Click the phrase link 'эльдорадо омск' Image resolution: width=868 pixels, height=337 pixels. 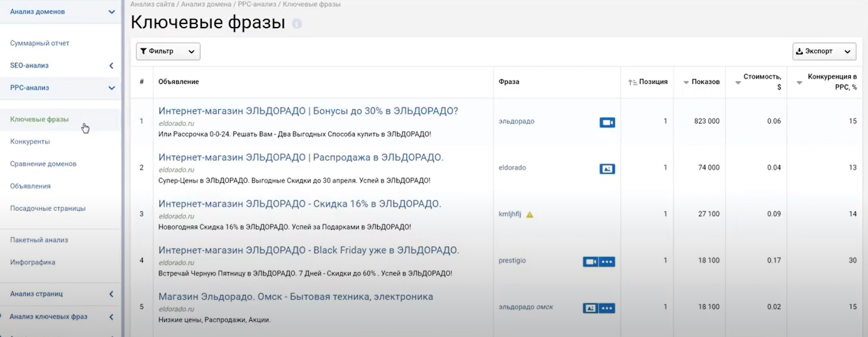tap(526, 307)
